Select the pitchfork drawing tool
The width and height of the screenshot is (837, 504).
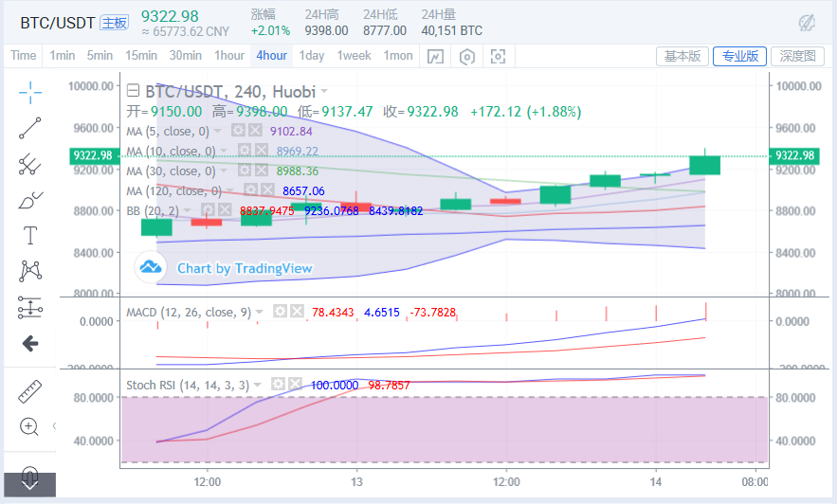pyautogui.click(x=30, y=164)
